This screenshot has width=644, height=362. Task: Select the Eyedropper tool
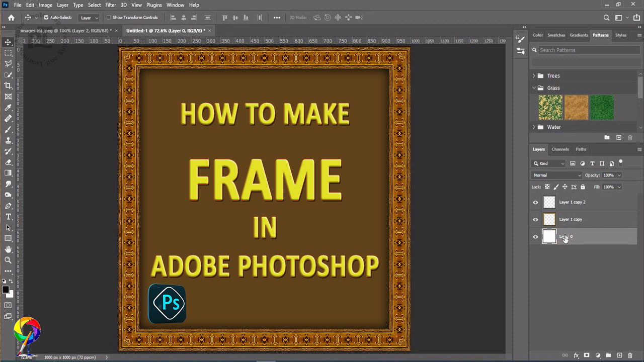point(8,108)
